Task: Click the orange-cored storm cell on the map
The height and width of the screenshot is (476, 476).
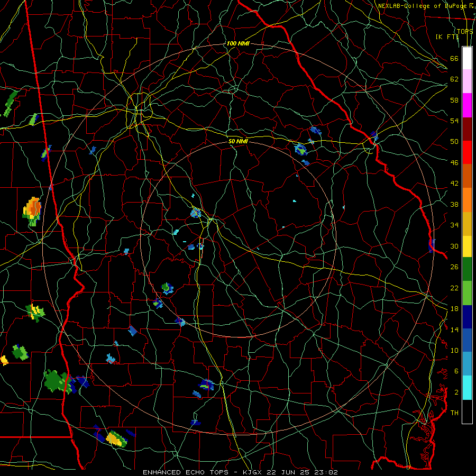Action: (32, 211)
